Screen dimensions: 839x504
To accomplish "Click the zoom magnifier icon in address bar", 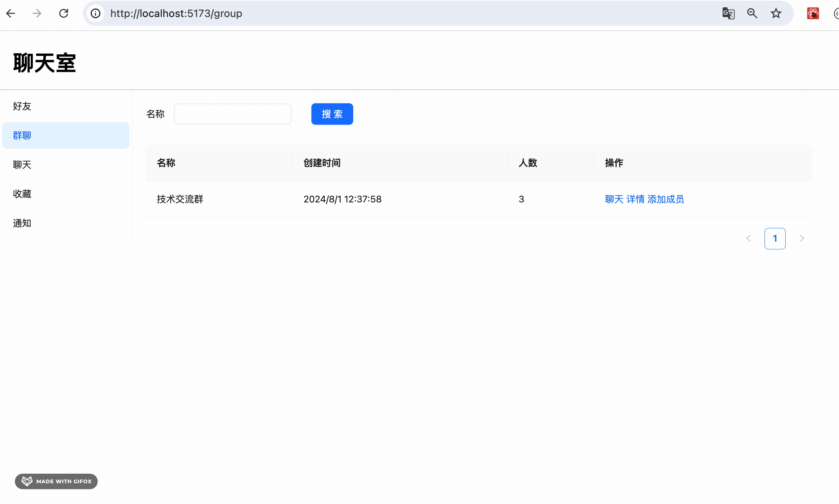I will [752, 14].
